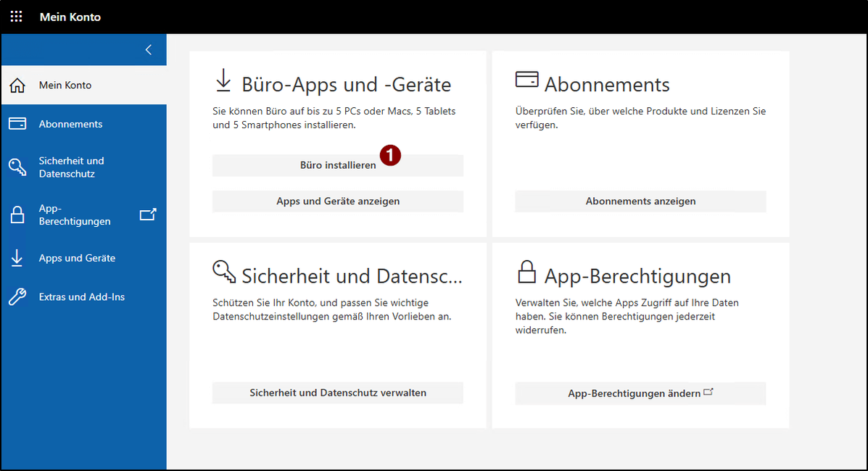
Task: Click the card icon in sidebar Abonnements
Action: tap(17, 123)
